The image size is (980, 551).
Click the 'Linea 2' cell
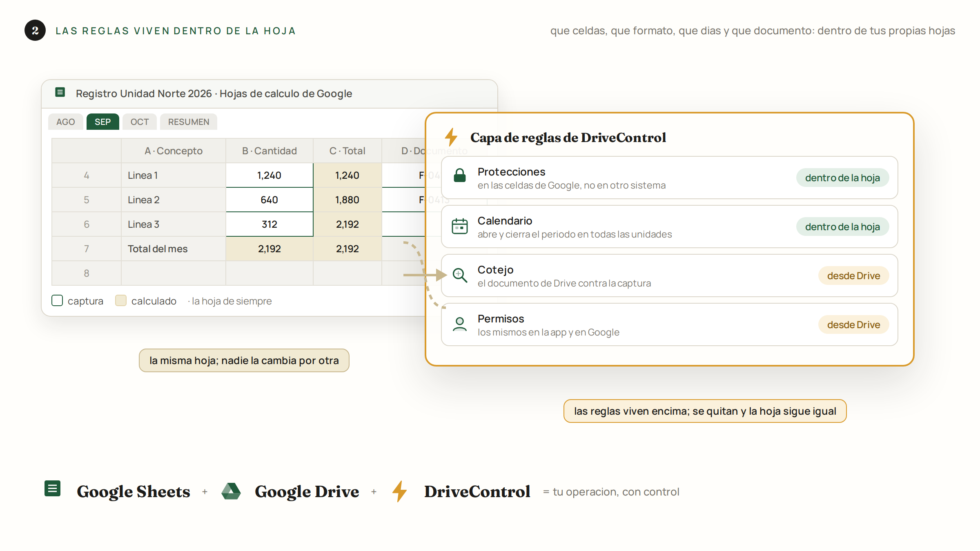(174, 200)
